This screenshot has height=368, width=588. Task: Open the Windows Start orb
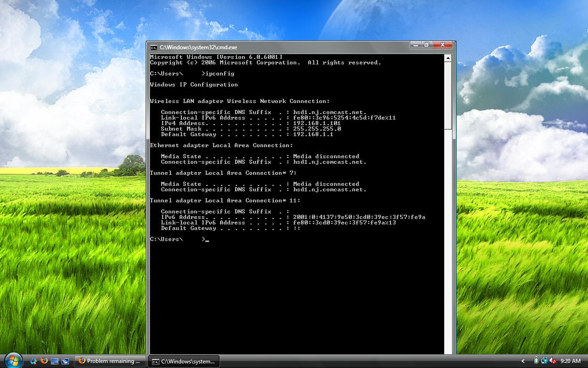[13, 359]
